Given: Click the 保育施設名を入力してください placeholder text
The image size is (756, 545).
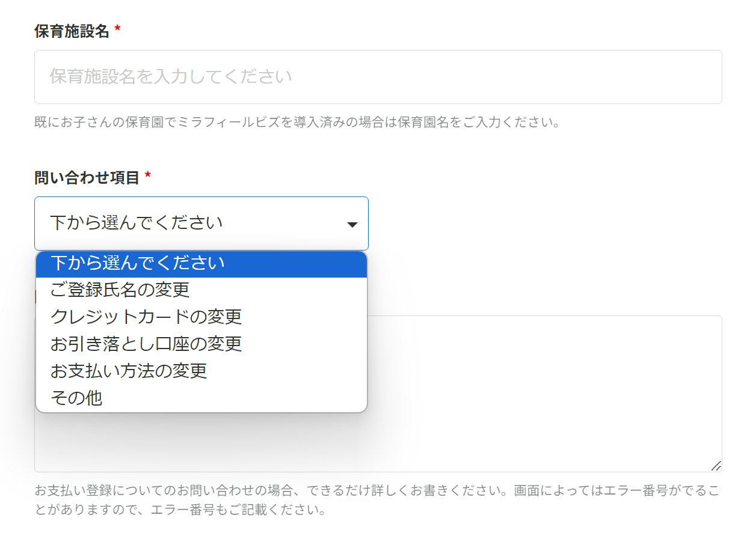Looking at the screenshot, I should pos(171,77).
